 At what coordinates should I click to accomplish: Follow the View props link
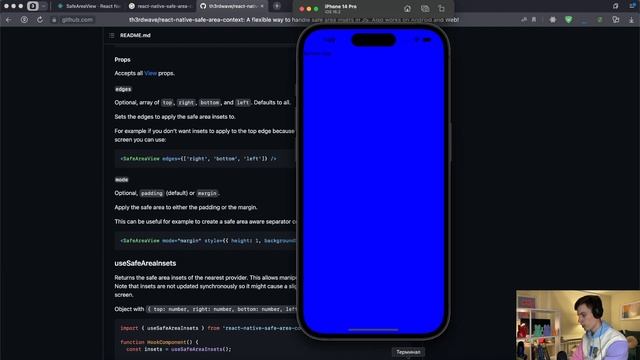coord(150,73)
